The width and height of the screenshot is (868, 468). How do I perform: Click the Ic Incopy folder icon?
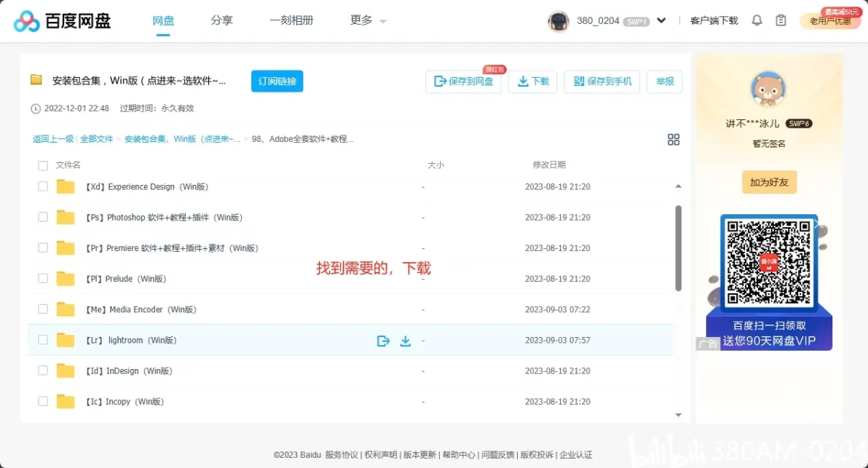(66, 402)
